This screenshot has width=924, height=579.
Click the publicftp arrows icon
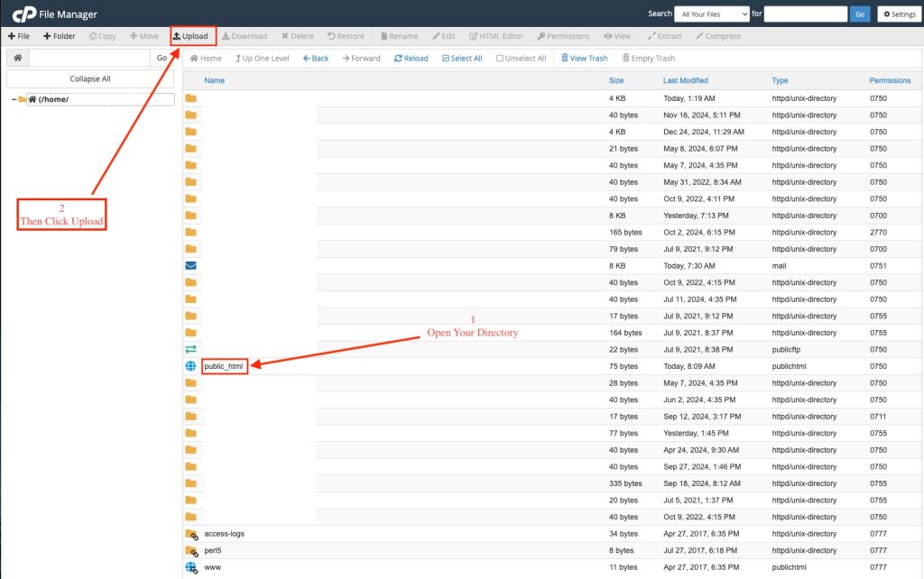pyautogui.click(x=190, y=349)
